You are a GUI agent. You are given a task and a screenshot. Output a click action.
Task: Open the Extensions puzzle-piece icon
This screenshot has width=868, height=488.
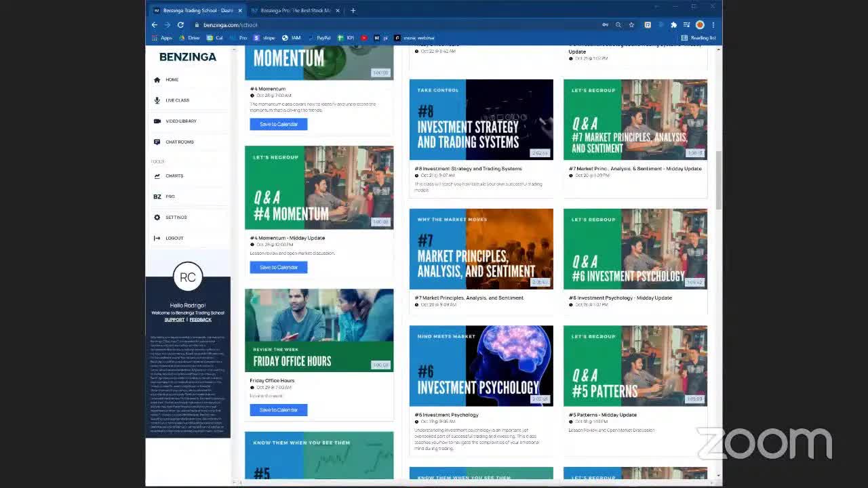673,25
